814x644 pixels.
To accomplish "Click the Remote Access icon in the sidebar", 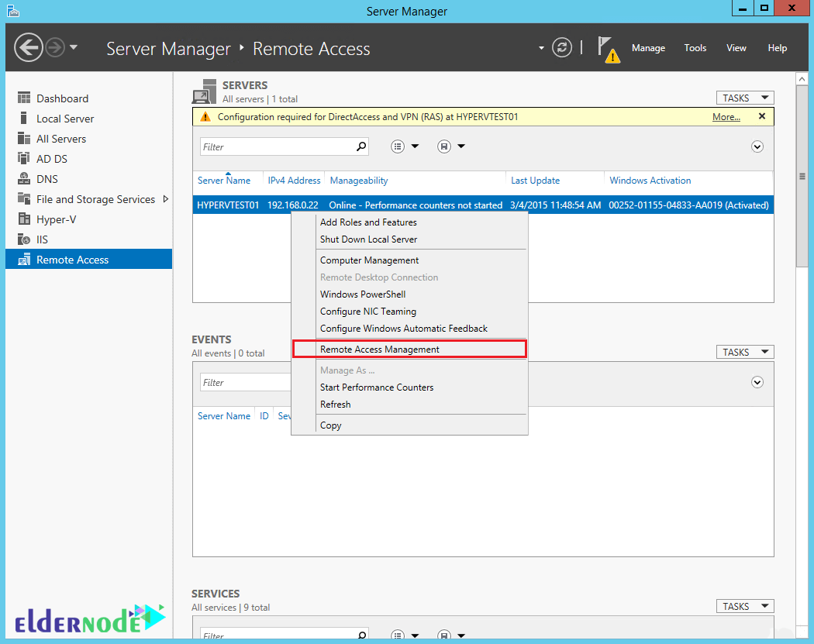I will (x=24, y=260).
